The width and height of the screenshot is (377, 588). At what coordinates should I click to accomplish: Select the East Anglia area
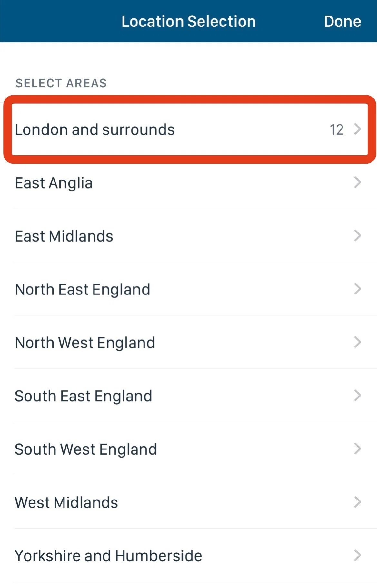(54, 183)
